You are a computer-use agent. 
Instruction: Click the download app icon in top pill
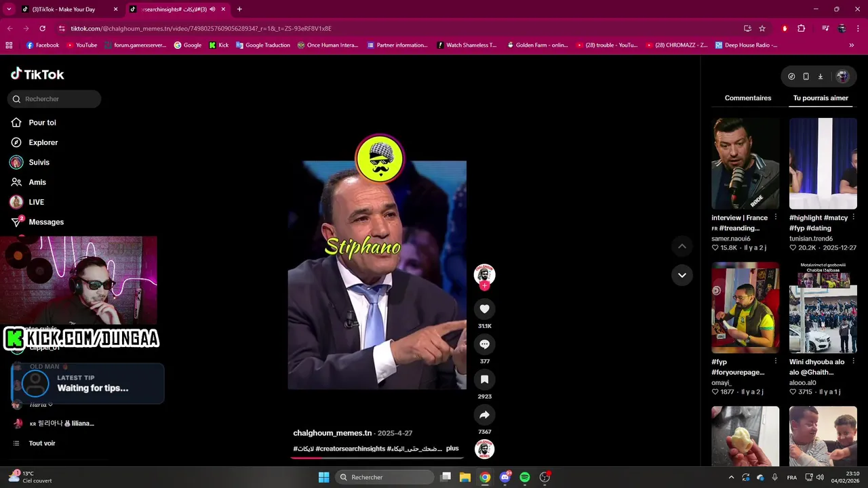click(x=820, y=77)
